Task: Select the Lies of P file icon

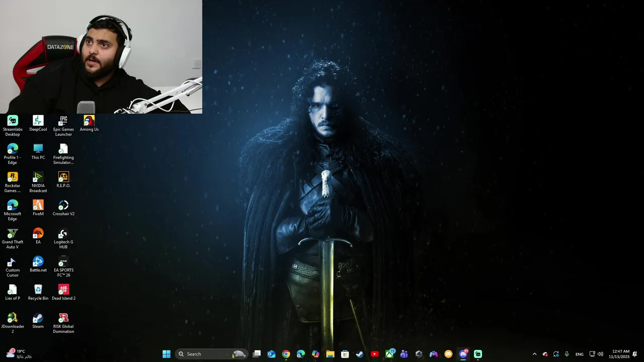Action: tap(13, 293)
